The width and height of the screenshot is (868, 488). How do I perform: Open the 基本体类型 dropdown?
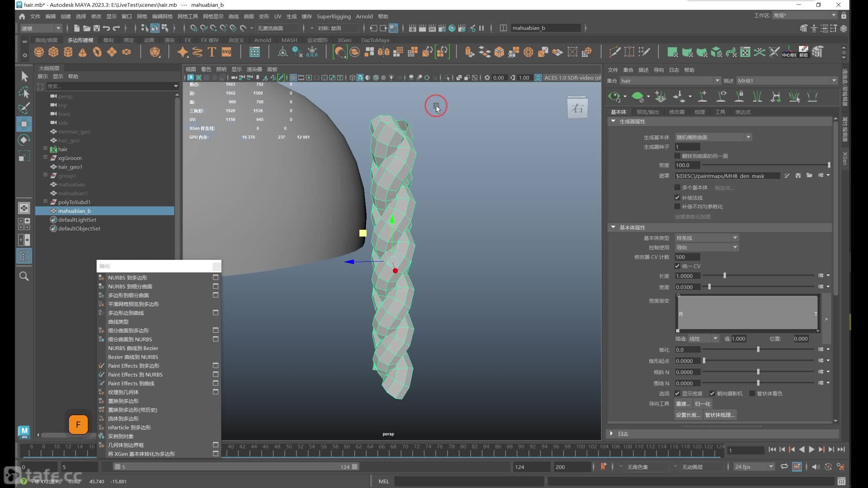click(x=707, y=238)
